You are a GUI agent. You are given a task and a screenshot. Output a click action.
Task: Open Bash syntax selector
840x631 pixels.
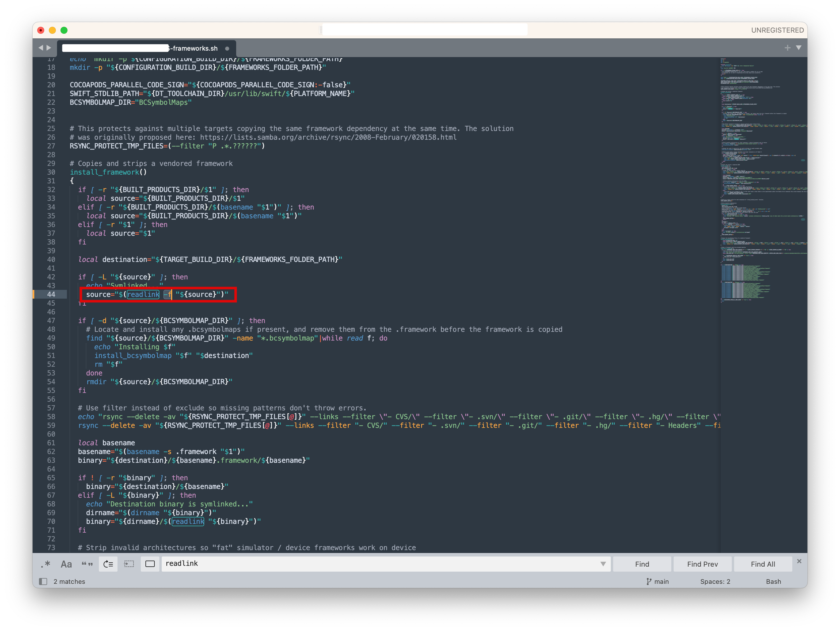pos(773,582)
